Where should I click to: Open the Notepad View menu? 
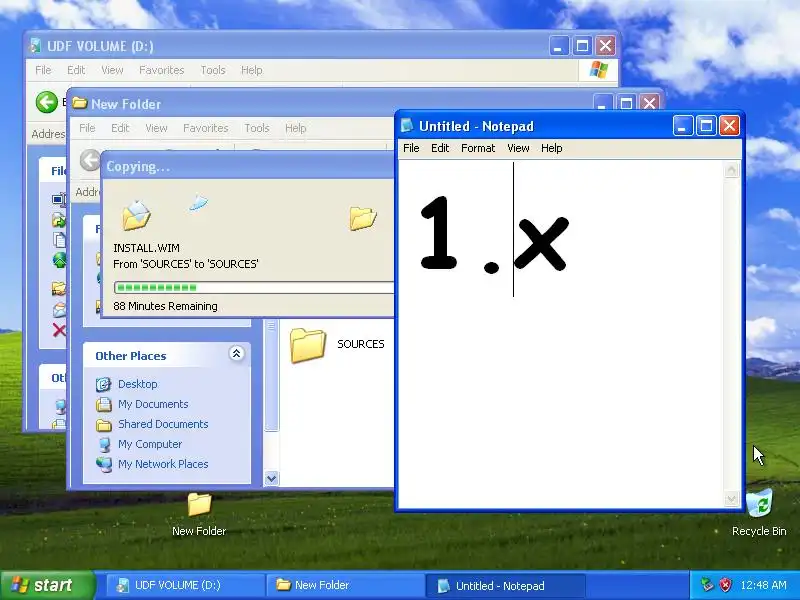[x=518, y=148]
